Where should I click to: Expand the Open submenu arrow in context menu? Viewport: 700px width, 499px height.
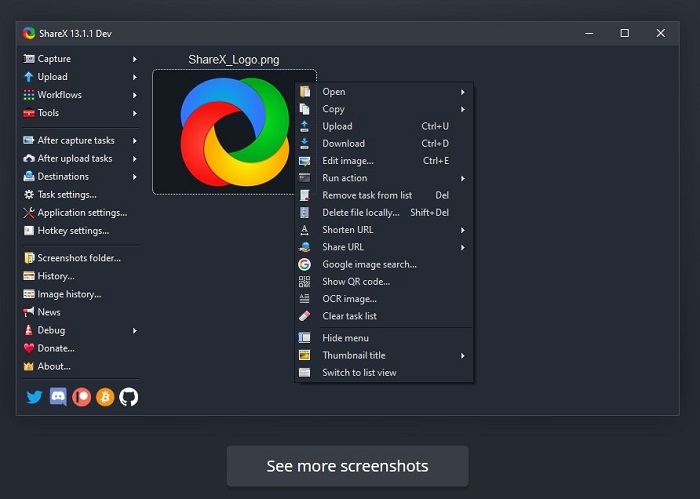pyautogui.click(x=463, y=92)
